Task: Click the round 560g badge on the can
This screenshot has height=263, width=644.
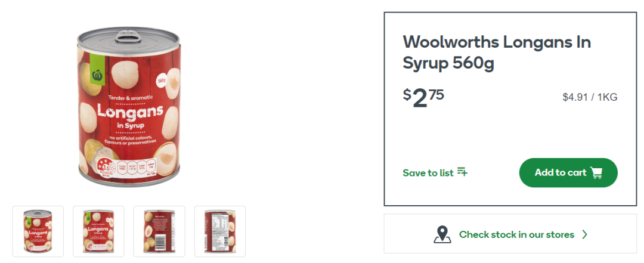Action: coord(162,82)
